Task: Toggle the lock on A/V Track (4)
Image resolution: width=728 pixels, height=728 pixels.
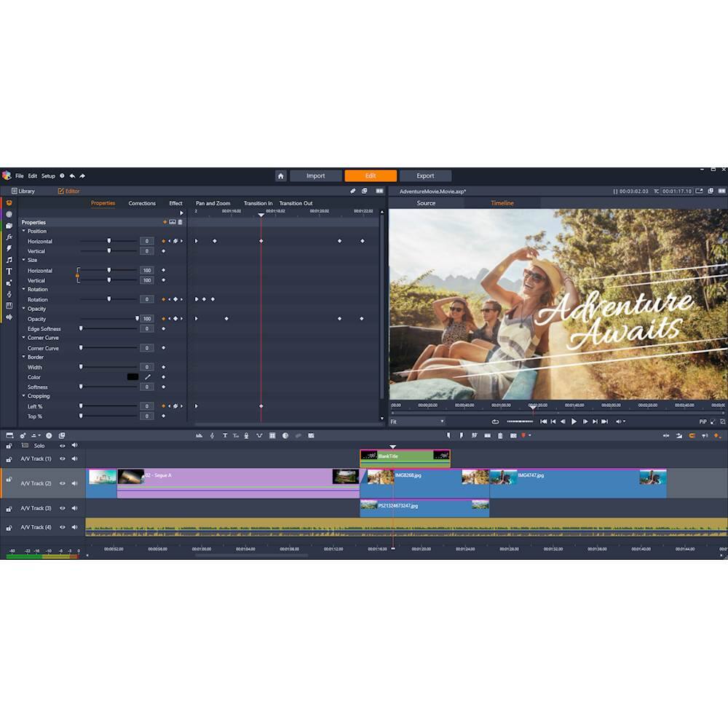Action: [x=9, y=528]
